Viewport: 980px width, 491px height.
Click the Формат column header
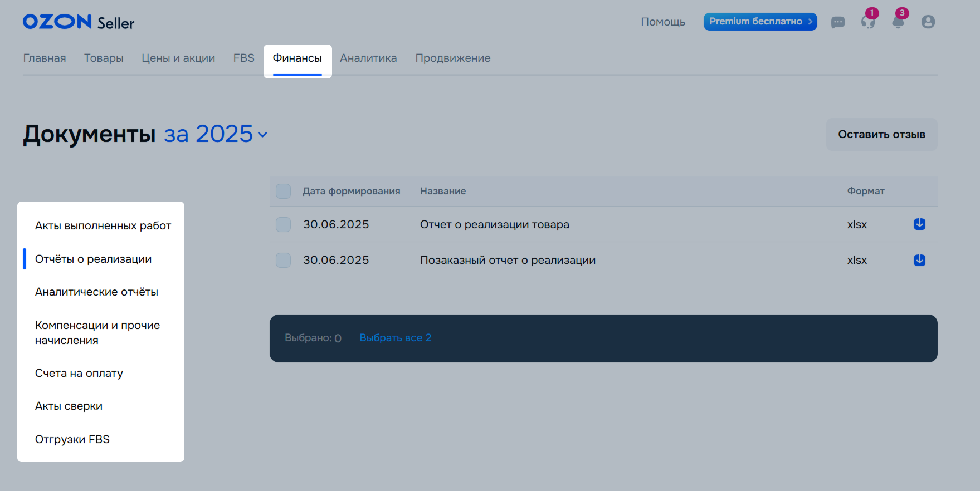click(x=866, y=191)
